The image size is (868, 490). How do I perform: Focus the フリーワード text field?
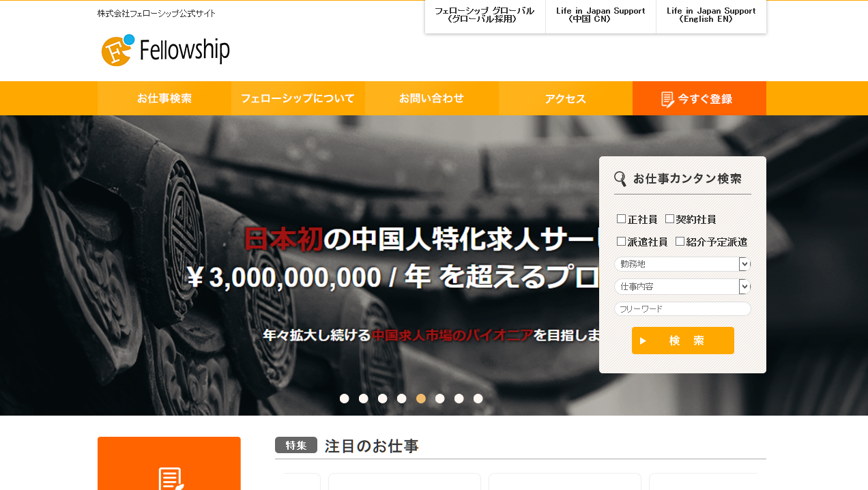[x=682, y=309]
